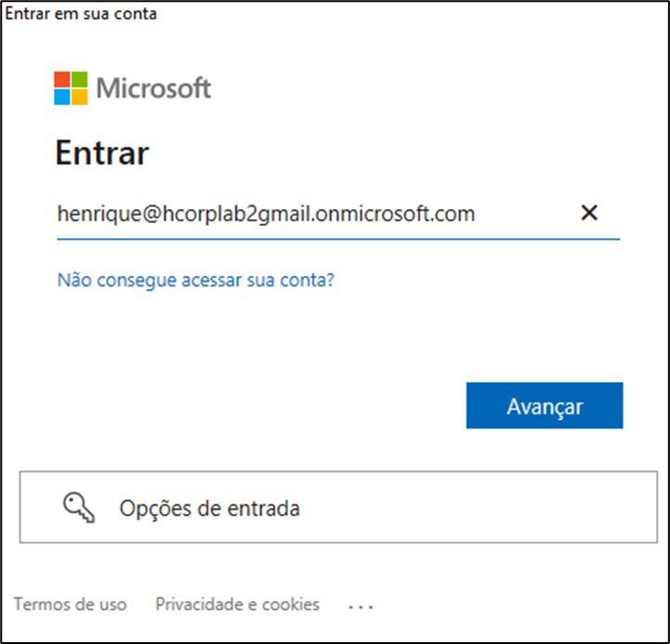670x644 pixels.
Task: Open the Privacidade e cookies link
Action: (237, 604)
